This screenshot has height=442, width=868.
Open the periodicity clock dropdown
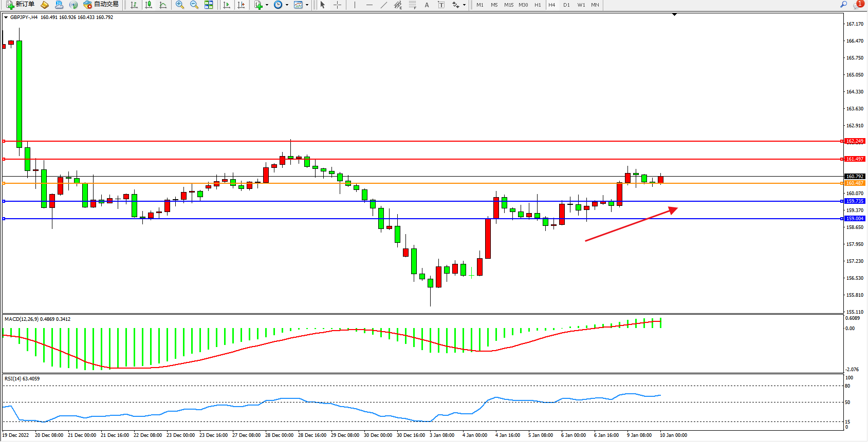(287, 5)
